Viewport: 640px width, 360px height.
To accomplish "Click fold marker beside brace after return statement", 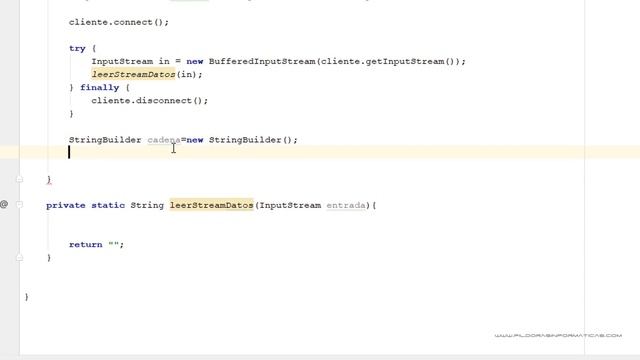I will (x=19, y=258).
